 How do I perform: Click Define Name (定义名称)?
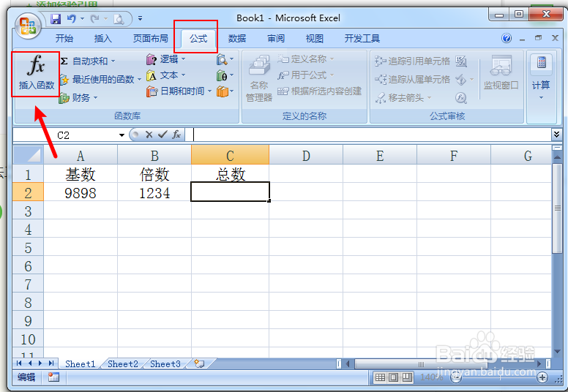[306, 59]
